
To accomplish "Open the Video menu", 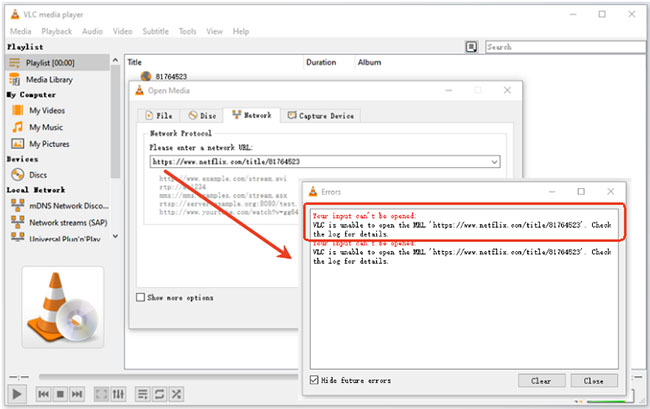I will (122, 31).
